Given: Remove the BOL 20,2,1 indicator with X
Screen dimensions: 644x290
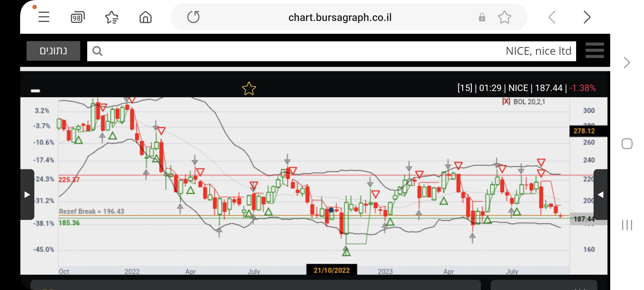Looking at the screenshot, I should coord(506,102).
